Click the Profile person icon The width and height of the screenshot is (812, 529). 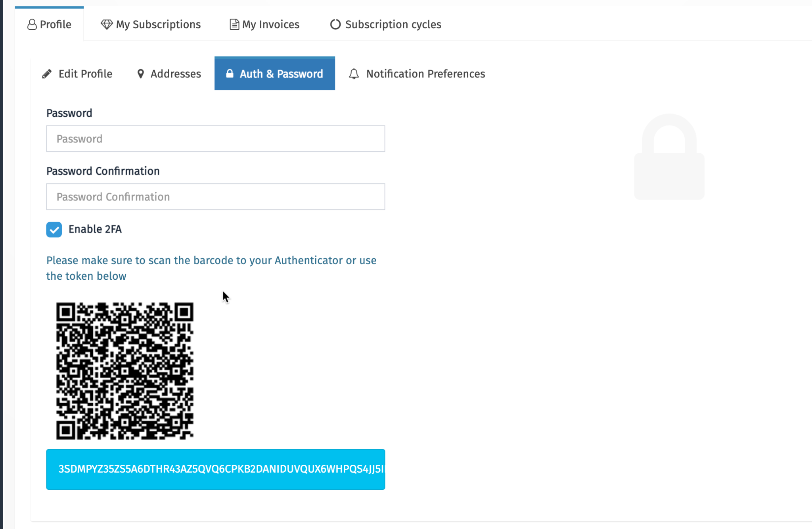pyautogui.click(x=32, y=25)
